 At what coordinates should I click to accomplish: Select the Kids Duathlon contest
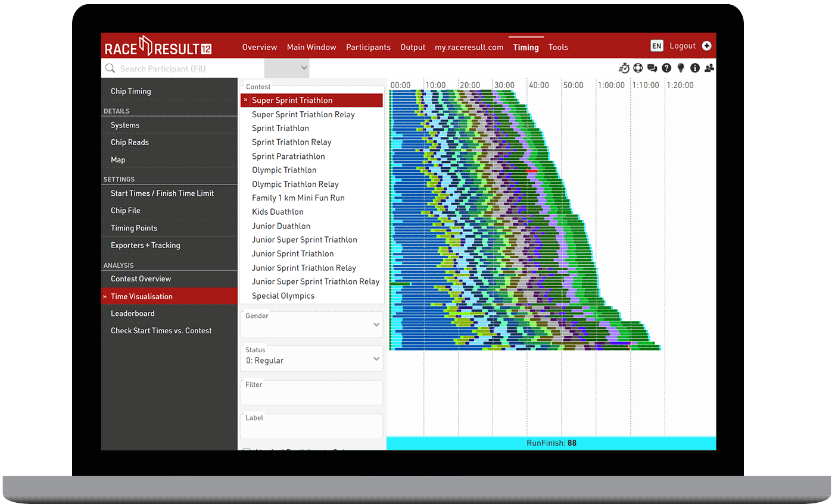(311, 212)
